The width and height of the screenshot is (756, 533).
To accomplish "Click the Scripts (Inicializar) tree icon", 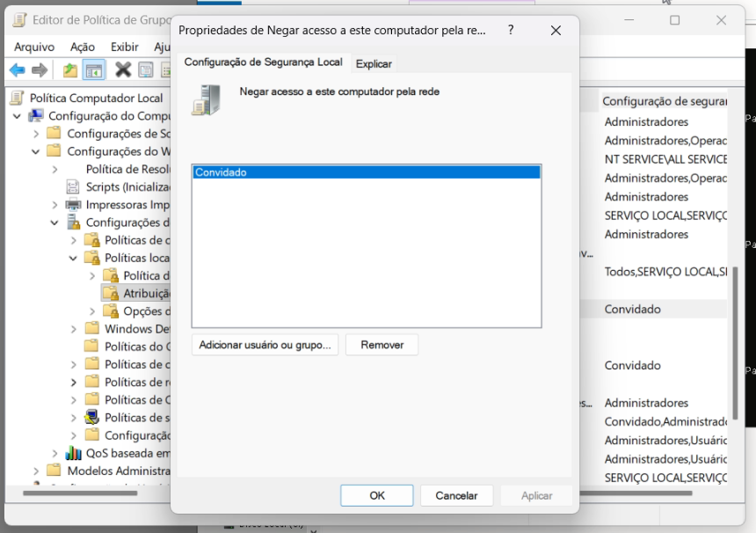I will [x=73, y=186].
